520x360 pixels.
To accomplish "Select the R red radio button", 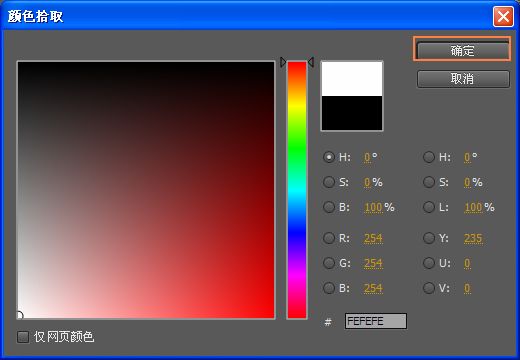I will [x=329, y=238].
